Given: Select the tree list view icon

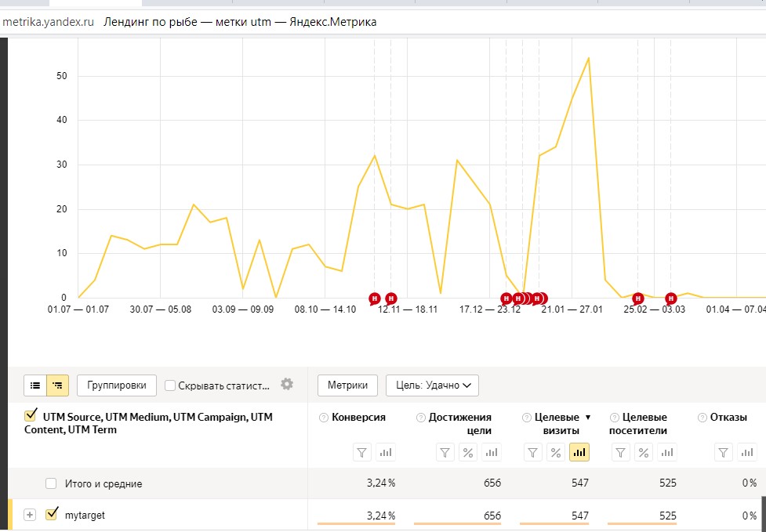Looking at the screenshot, I should click(58, 385).
